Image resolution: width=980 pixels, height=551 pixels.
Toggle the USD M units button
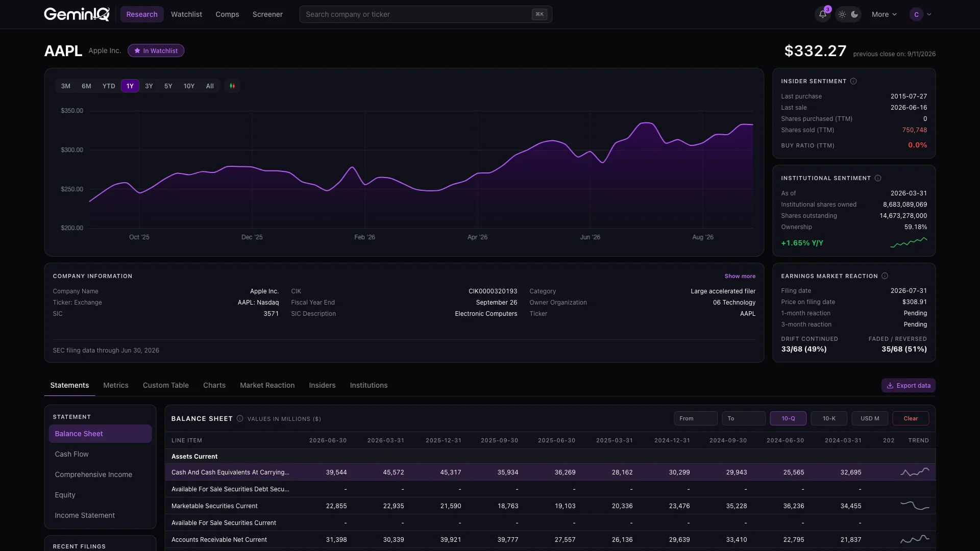click(870, 418)
